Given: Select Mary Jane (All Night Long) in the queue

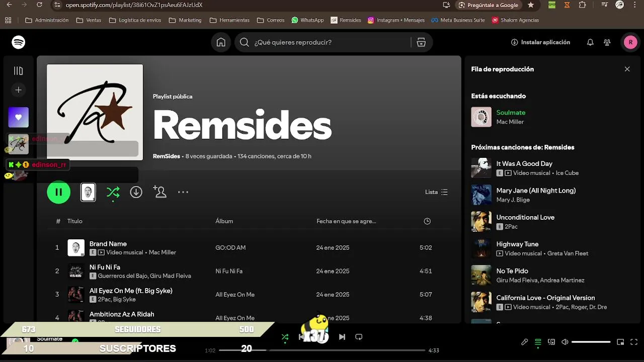Looking at the screenshot, I should click(536, 191).
